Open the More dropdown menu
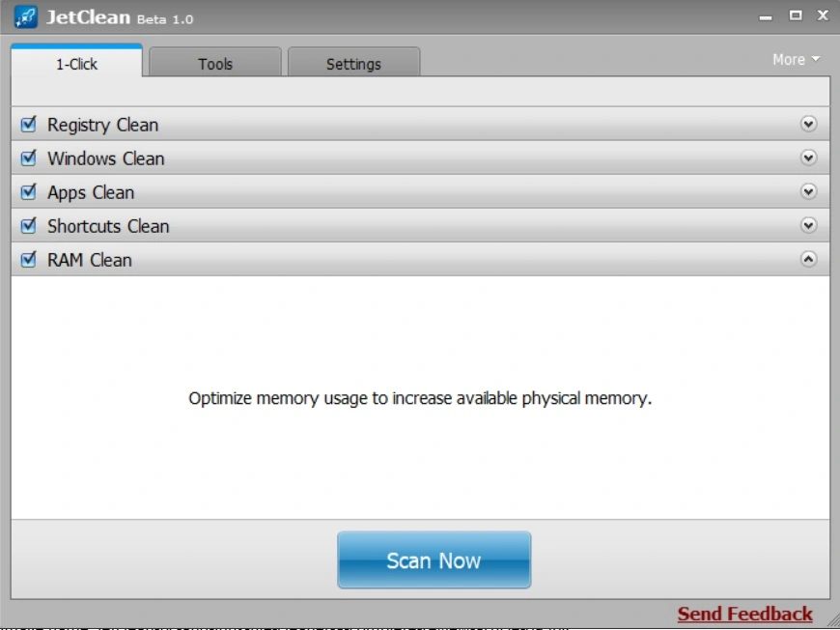840x630 pixels. [x=797, y=60]
